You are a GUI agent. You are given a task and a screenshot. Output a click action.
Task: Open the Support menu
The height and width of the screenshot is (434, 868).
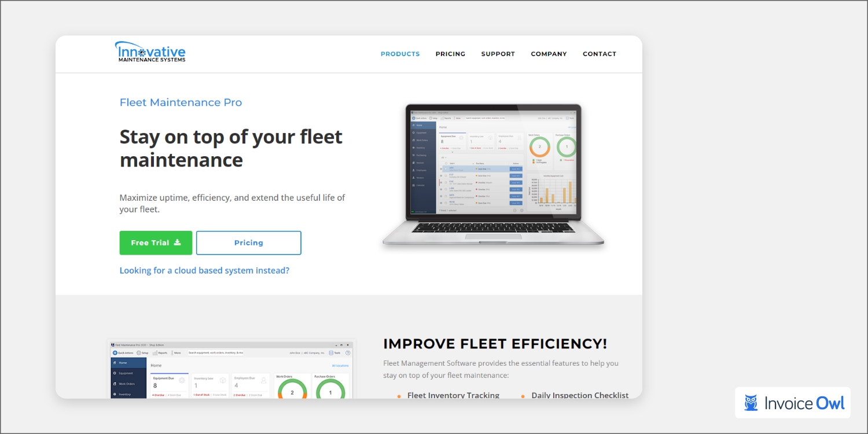point(498,54)
